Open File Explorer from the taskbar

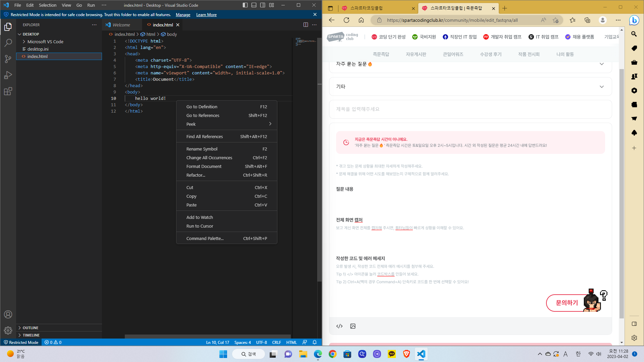[x=303, y=354]
